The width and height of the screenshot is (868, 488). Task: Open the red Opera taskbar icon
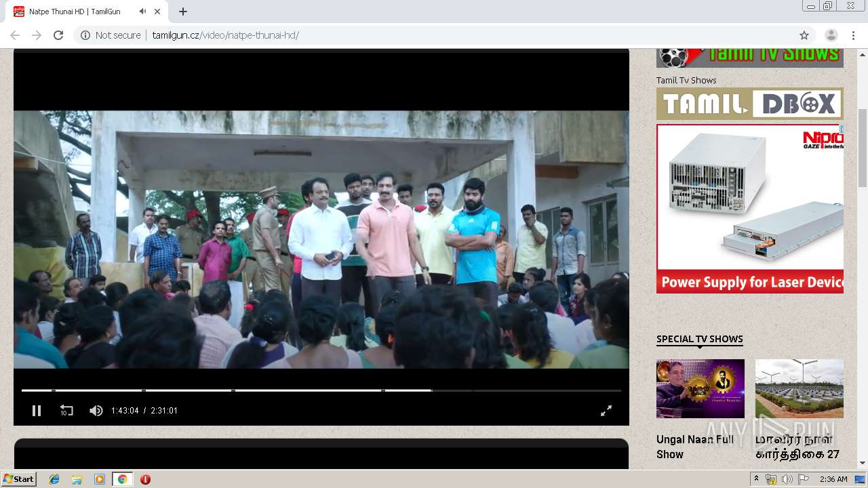145,479
